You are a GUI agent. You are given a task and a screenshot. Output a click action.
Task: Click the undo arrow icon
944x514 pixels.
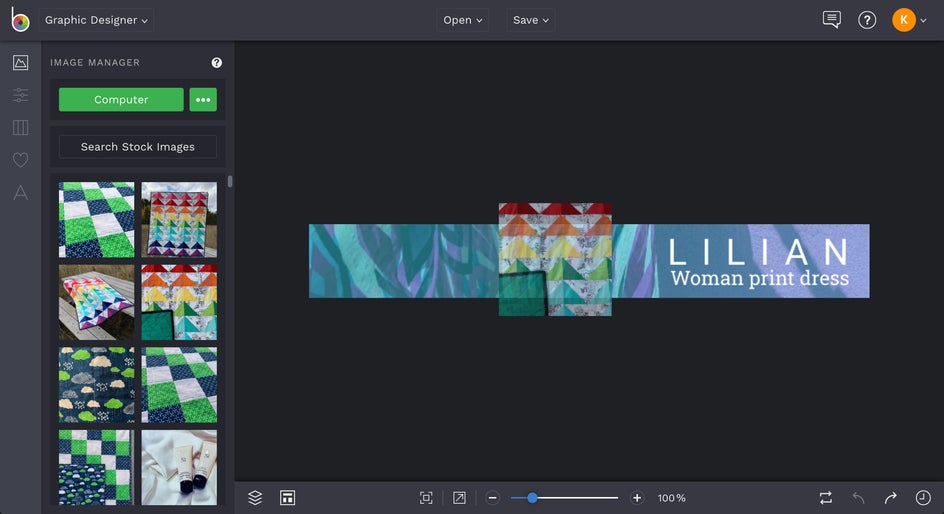click(859, 498)
